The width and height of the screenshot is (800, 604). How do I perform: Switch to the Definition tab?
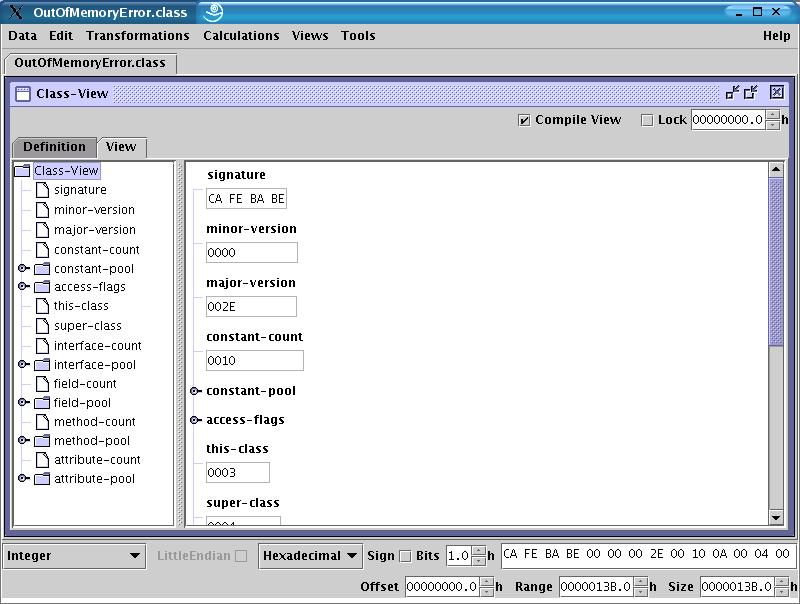pyautogui.click(x=55, y=147)
